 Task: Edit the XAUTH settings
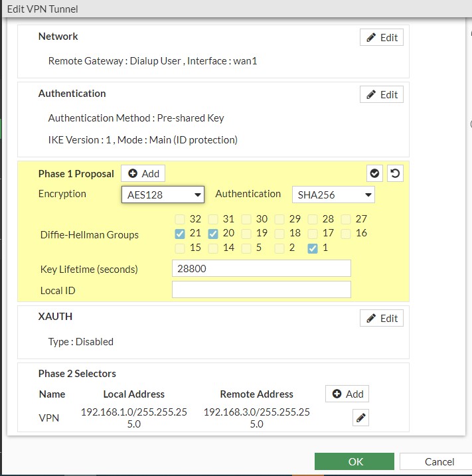[x=382, y=319]
